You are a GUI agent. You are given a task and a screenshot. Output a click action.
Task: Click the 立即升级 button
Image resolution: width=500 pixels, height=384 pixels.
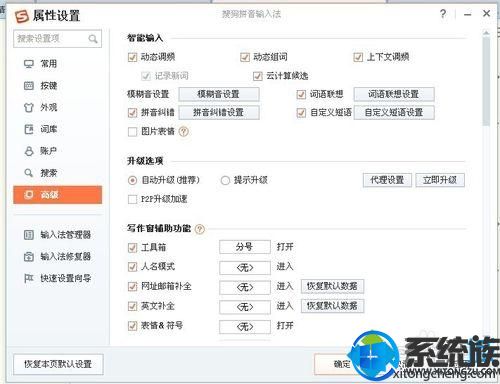click(x=440, y=180)
